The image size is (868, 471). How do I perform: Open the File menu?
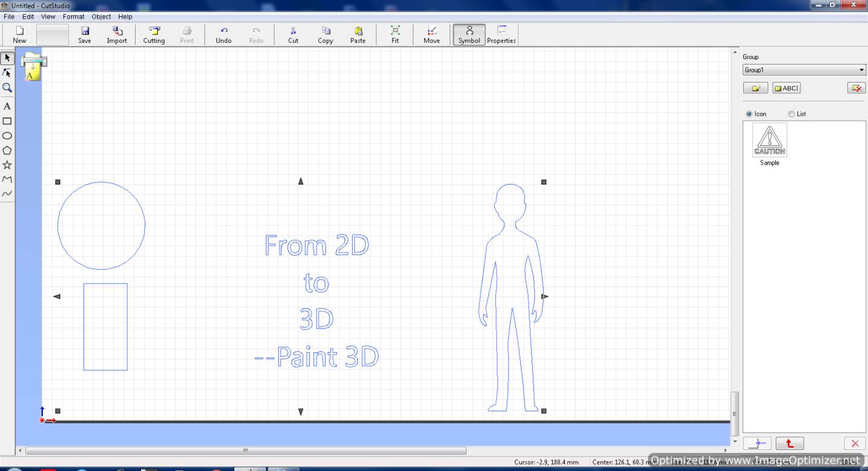point(9,17)
